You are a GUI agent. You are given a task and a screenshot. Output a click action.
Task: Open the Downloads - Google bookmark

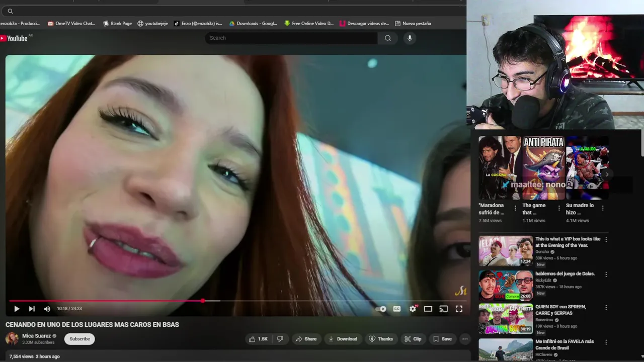pos(253,24)
